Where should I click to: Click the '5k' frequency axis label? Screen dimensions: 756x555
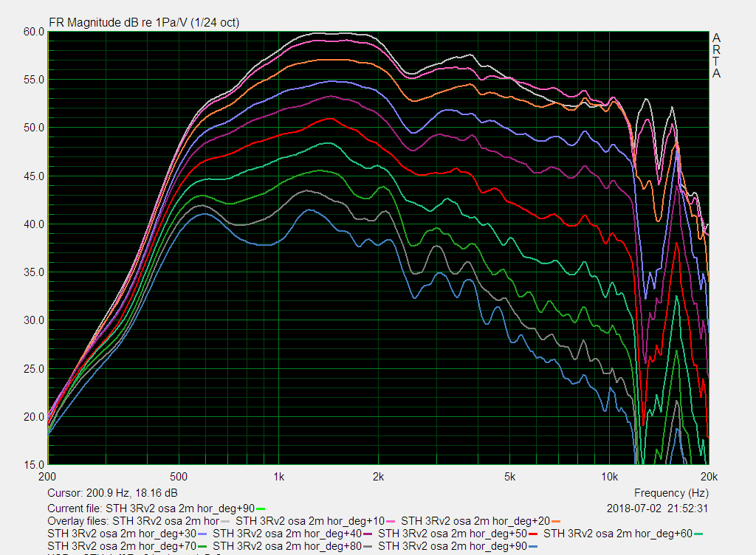tap(510, 477)
